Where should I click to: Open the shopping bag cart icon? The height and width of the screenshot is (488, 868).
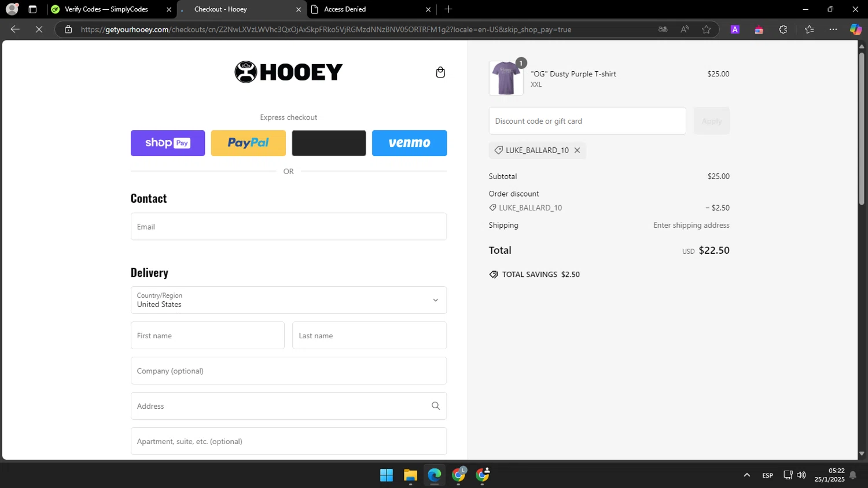click(440, 72)
